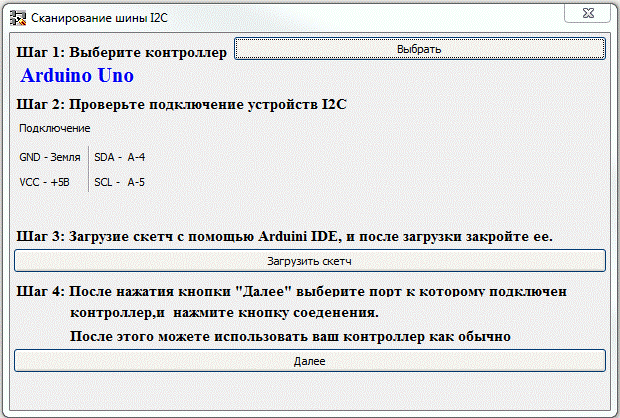Click the VCC - +5В label
The image size is (620, 418).
pyautogui.click(x=44, y=182)
